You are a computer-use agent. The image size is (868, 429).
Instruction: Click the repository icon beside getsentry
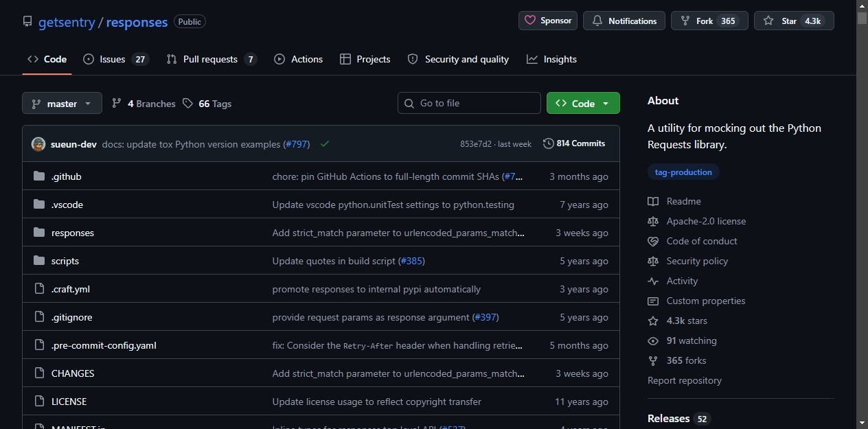click(27, 22)
